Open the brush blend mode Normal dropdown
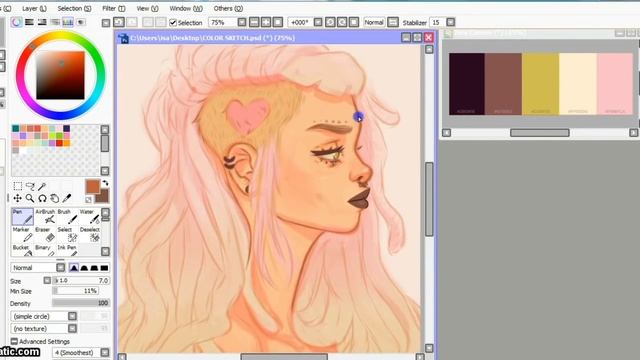This screenshot has width=640, height=360. [x=61, y=268]
